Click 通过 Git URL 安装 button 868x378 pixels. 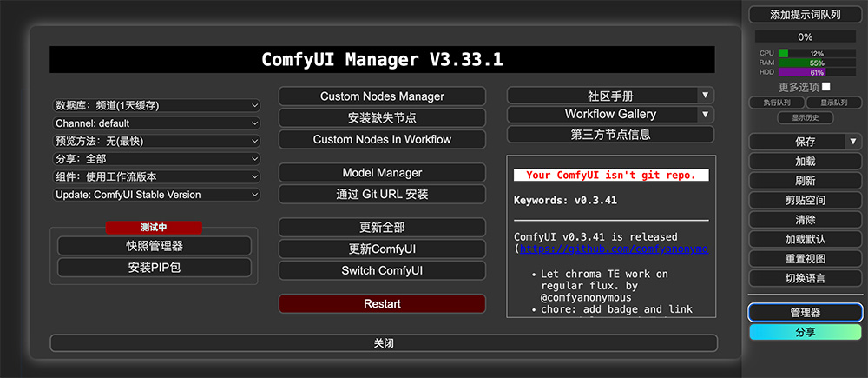click(382, 195)
